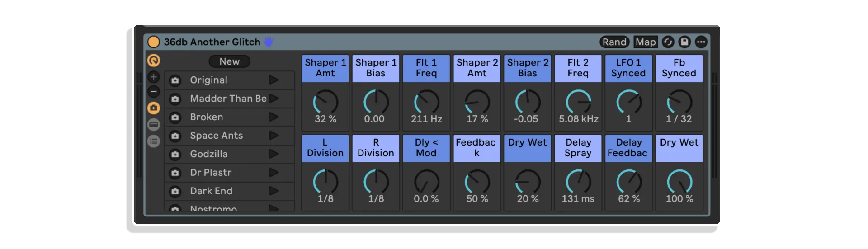Click the hot-swap preset icon

(668, 42)
